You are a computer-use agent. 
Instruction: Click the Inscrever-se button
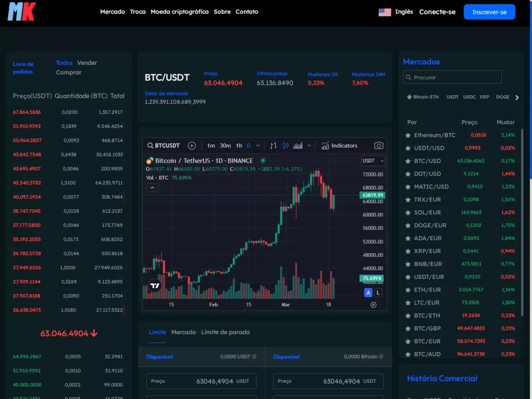[489, 12]
